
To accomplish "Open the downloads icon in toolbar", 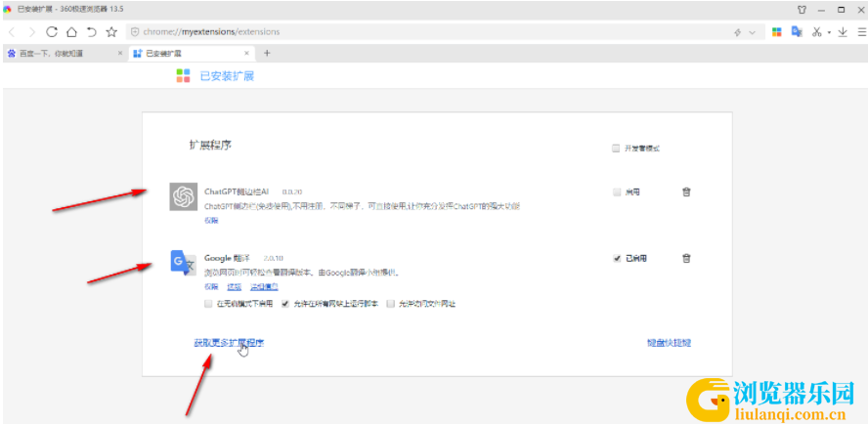I will point(843,32).
